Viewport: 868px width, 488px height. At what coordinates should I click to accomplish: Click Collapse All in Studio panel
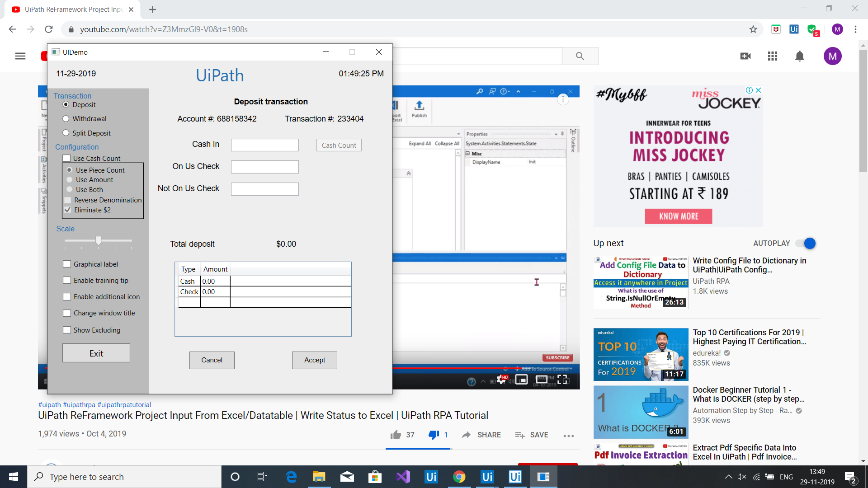pos(447,144)
